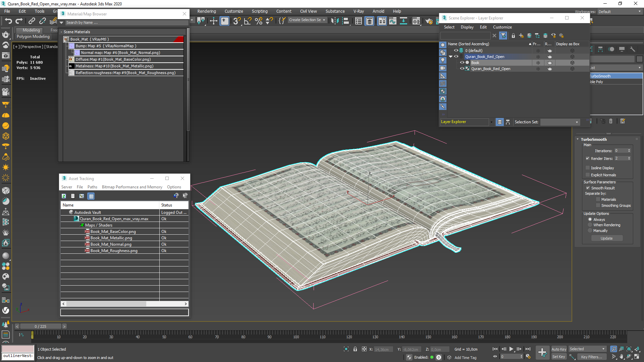Screen dimensions: 644x362
Task: Open the Scripting menu
Action: pos(260,11)
